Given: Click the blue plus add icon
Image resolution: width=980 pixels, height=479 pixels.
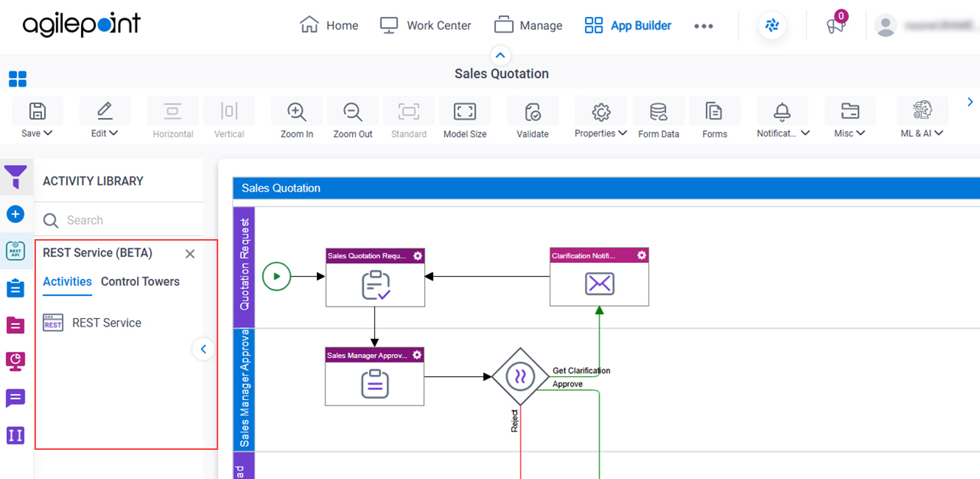Looking at the screenshot, I should [15, 214].
